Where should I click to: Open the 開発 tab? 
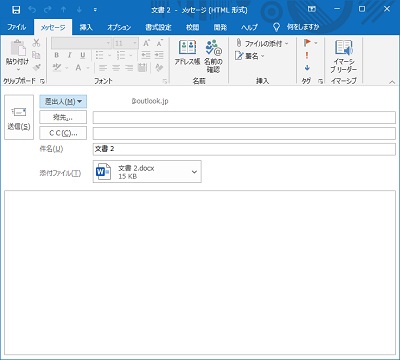pos(220,27)
